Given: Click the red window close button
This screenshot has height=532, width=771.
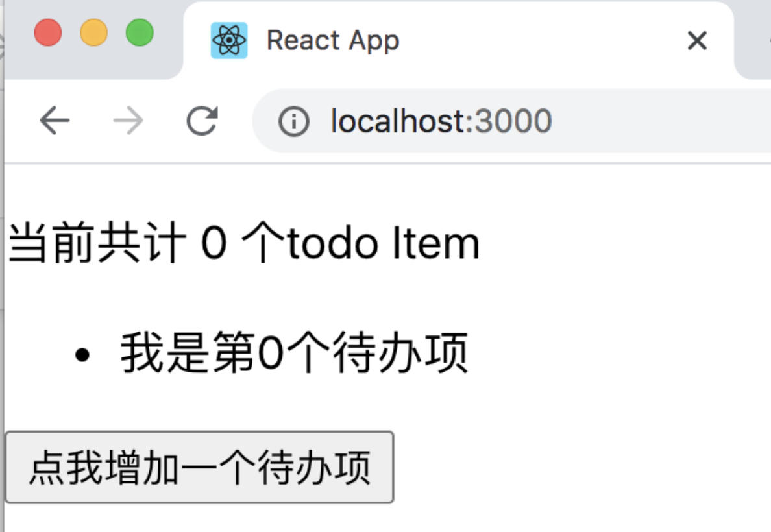Looking at the screenshot, I should (x=48, y=32).
